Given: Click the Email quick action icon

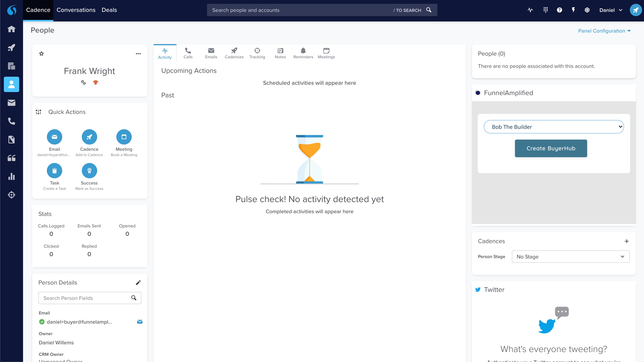Looking at the screenshot, I should tap(55, 137).
